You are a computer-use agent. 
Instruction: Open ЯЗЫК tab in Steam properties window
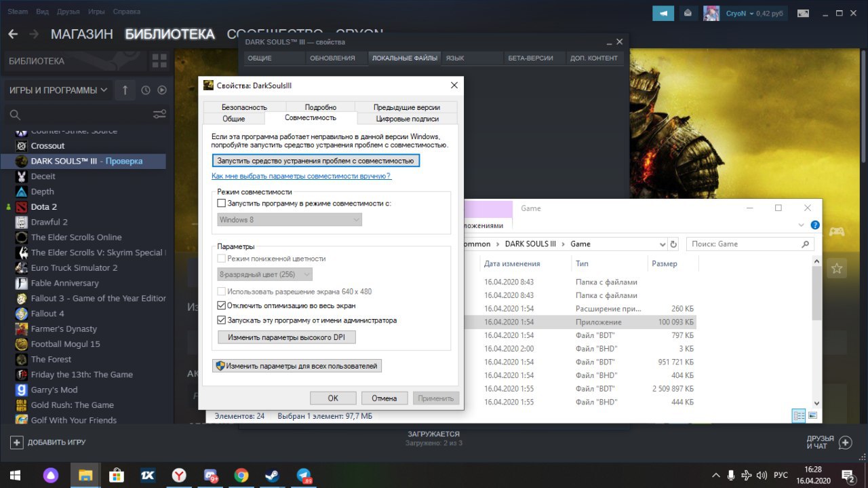click(x=455, y=58)
